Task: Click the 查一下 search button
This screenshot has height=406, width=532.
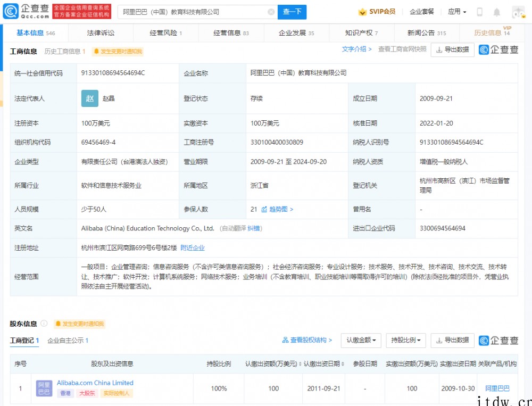Action: (292, 12)
